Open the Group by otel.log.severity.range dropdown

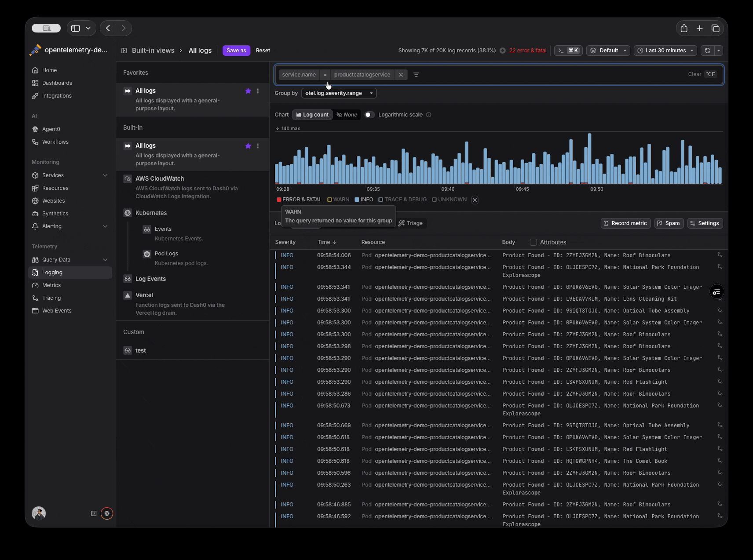[339, 93]
